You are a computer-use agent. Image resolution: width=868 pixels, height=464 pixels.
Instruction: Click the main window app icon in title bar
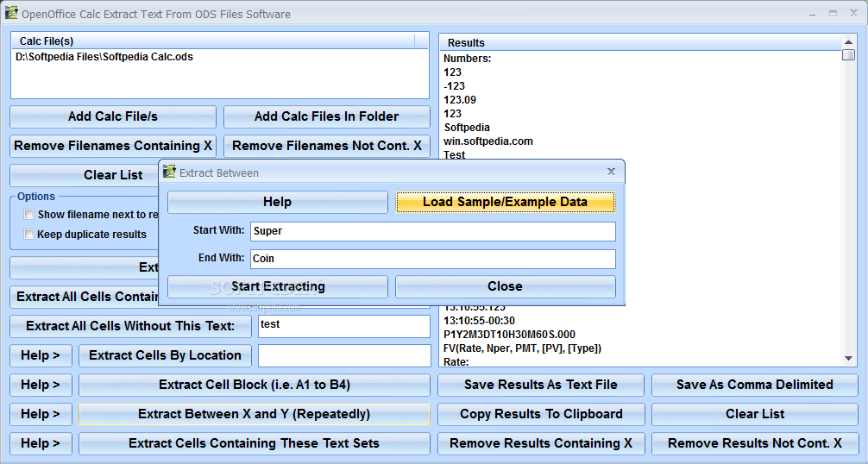(11, 13)
